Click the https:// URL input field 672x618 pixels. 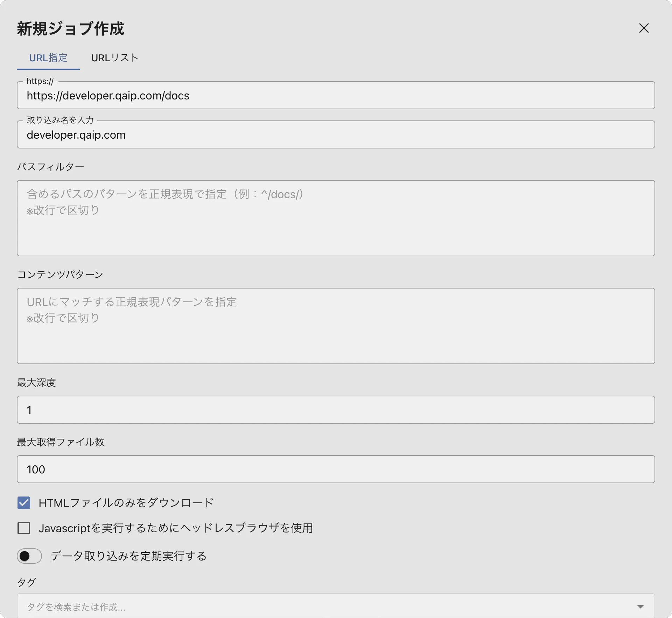point(335,96)
